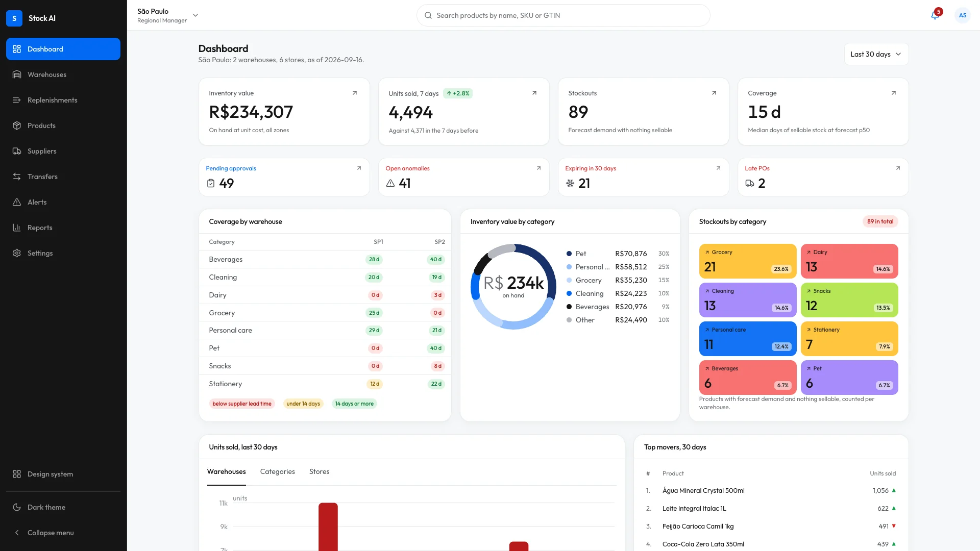Open Alerts in the sidebar
980x551 pixels.
click(x=63, y=202)
